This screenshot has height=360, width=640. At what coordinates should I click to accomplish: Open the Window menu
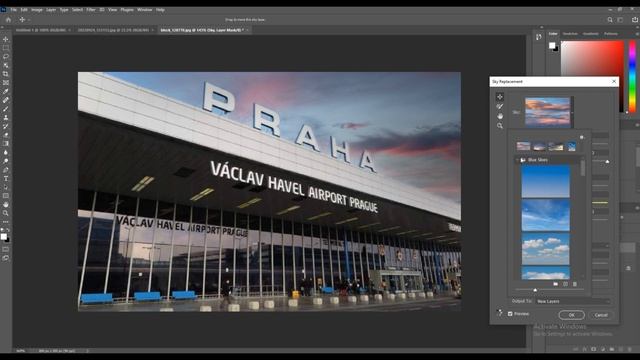click(x=144, y=10)
